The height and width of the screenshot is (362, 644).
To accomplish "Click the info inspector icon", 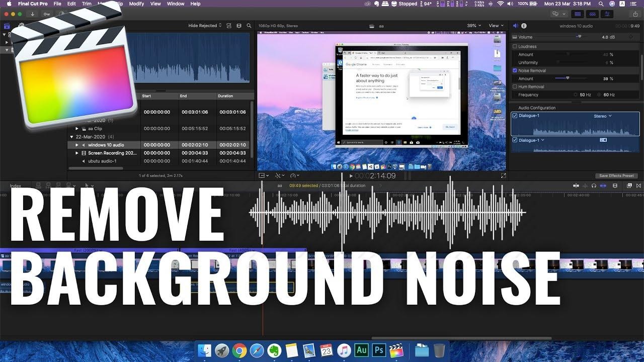I will point(524,26).
